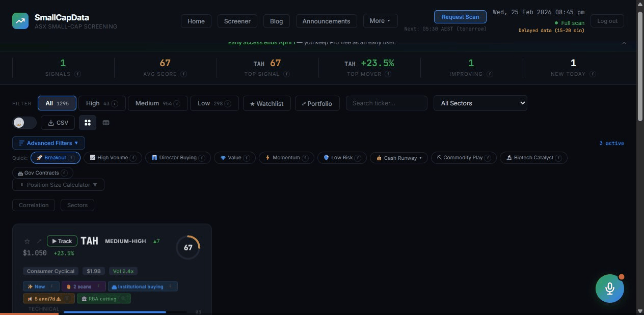Viewport: 644px width, 315px height.
Task: Click the SmallCapData logo icon
Action: [x=20, y=21]
